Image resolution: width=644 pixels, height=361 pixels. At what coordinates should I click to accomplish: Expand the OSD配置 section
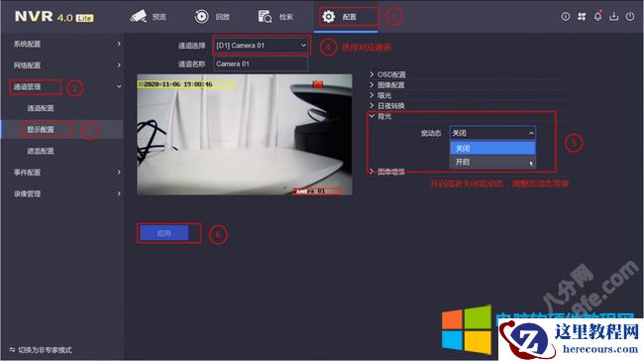pyautogui.click(x=387, y=74)
